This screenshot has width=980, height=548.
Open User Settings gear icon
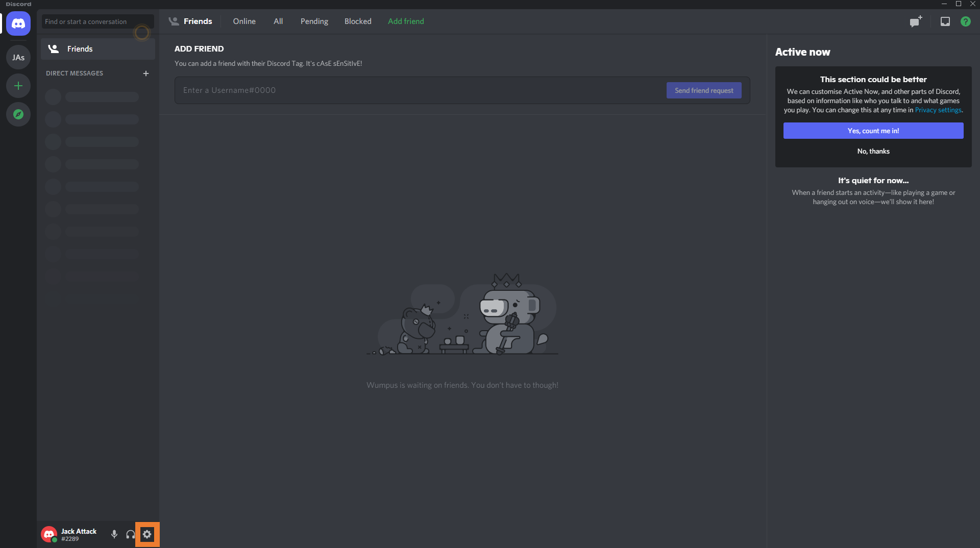click(147, 534)
